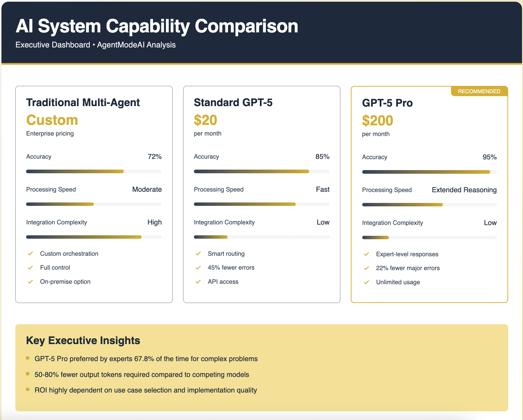This screenshot has width=523, height=420.
Task: Click the 50-80% fewer output tokens insight
Action: 142,374
